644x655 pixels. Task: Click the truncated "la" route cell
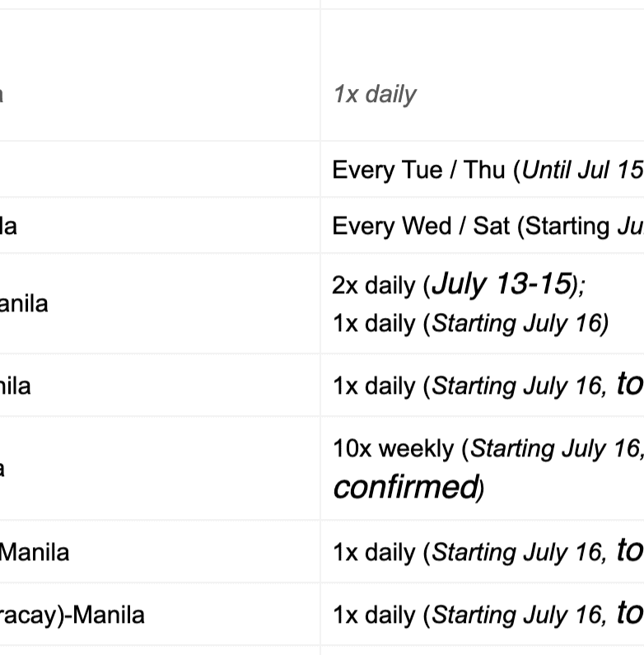(x=8, y=226)
